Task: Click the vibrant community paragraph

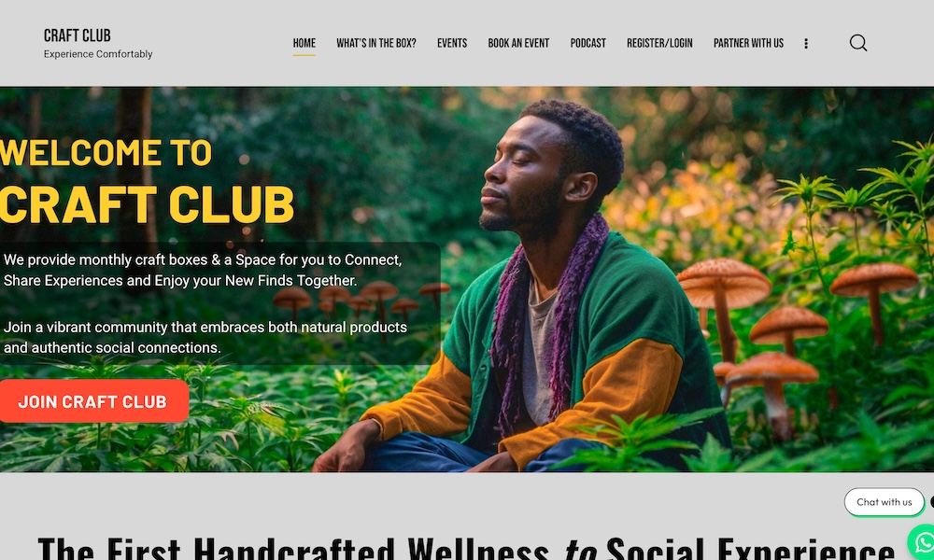Action: pyautogui.click(x=205, y=338)
